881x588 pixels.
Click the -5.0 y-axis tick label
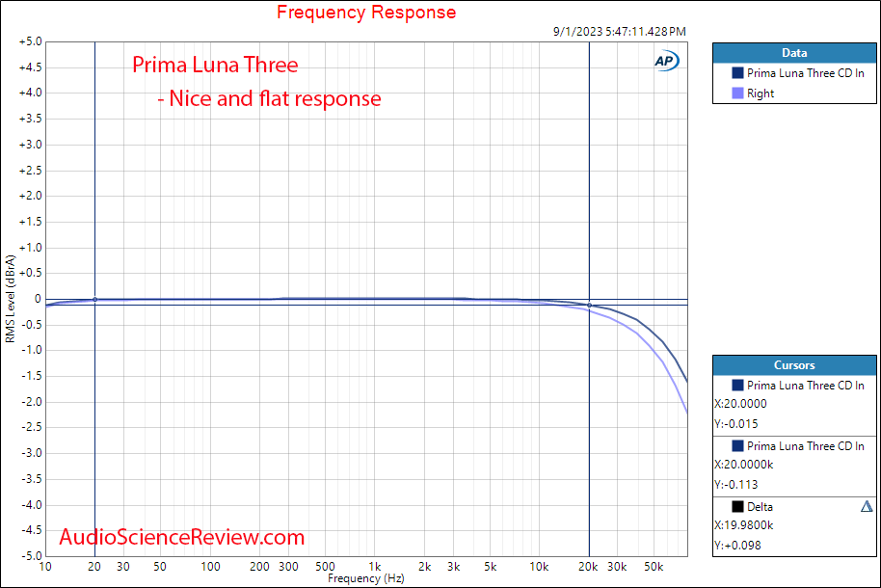coord(32,556)
